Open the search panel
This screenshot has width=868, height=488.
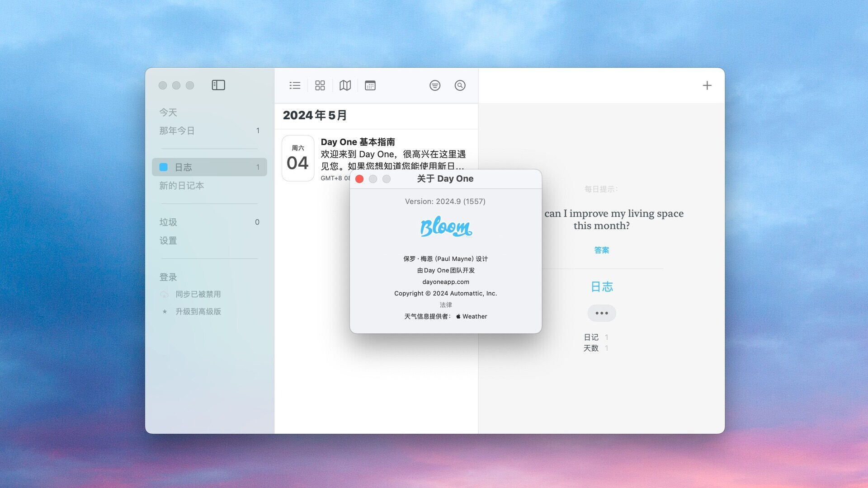460,84
